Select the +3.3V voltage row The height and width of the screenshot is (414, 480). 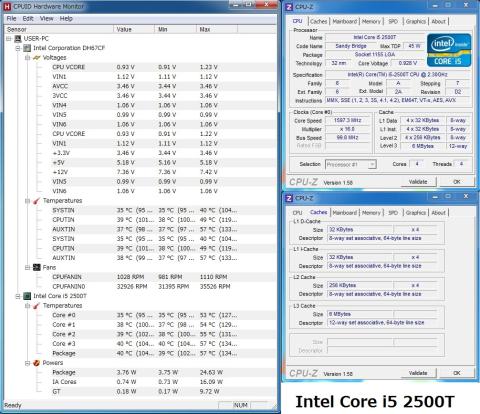(x=140, y=153)
